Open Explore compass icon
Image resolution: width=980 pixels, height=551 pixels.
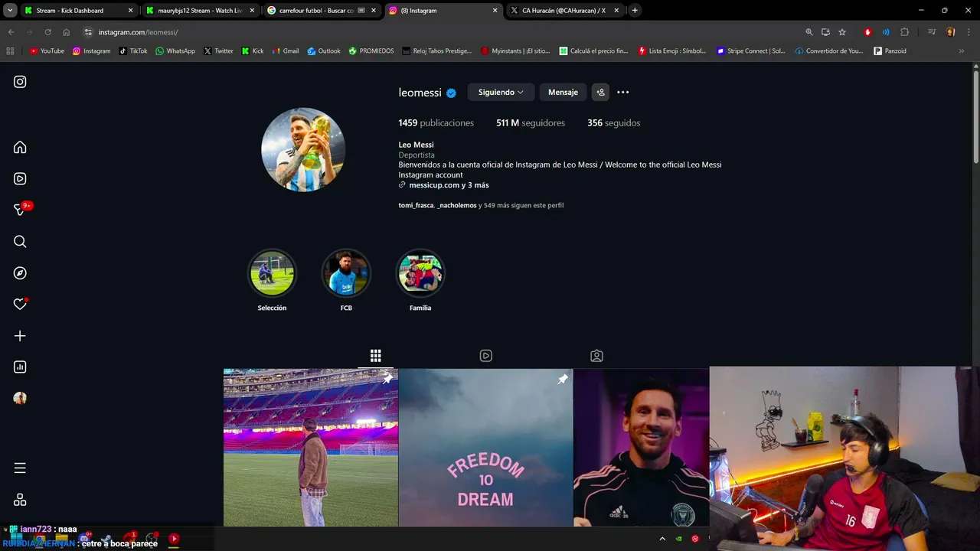(20, 273)
